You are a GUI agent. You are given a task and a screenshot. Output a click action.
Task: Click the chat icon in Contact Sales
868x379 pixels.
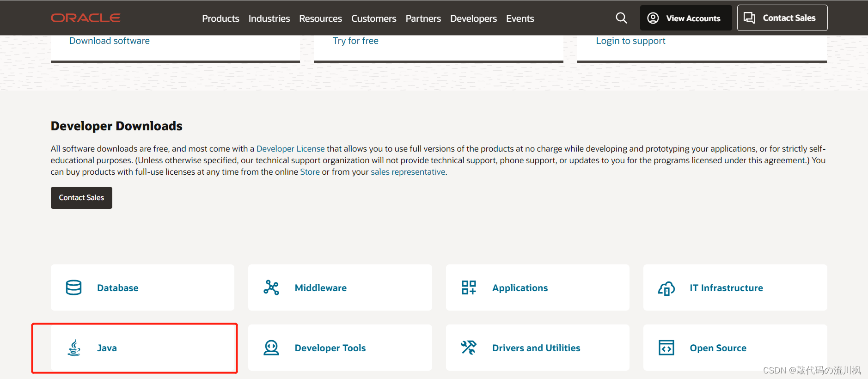coord(749,18)
